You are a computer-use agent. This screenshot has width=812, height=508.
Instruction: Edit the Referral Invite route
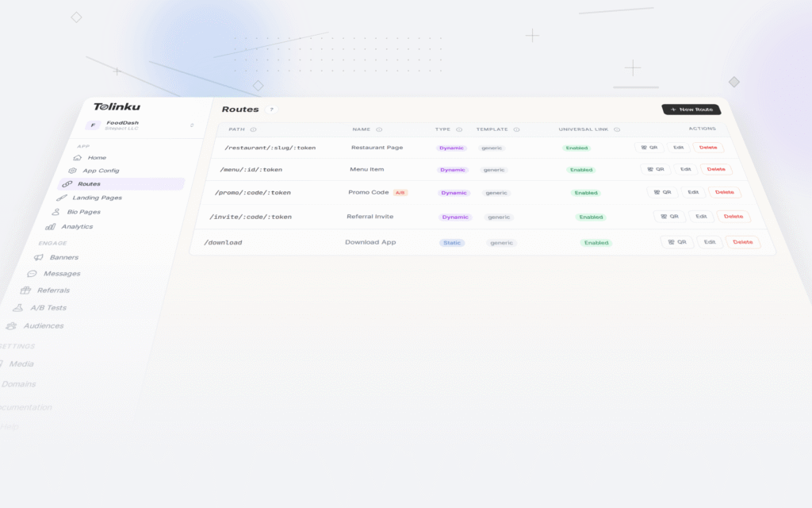click(x=700, y=216)
